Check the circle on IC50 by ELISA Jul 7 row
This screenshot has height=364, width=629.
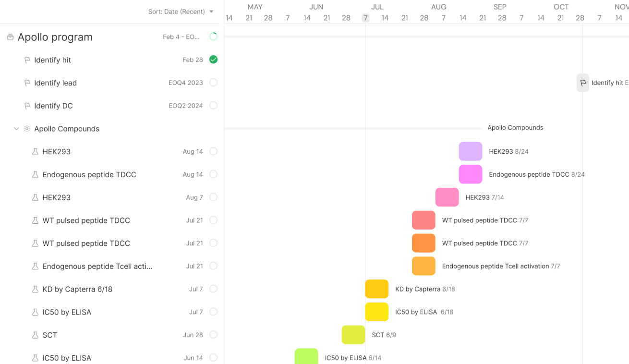[x=214, y=312]
